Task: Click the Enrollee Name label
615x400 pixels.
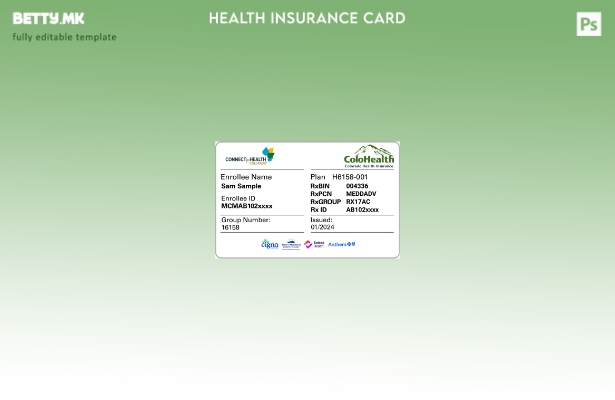Action: (246, 177)
